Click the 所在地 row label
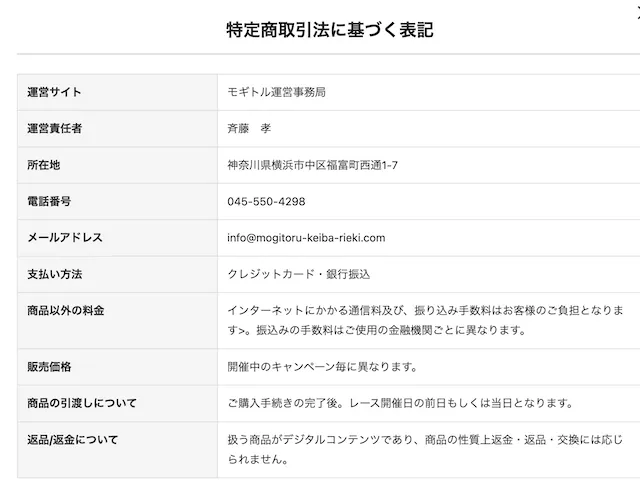This screenshot has height=488, width=640. pos(44,165)
